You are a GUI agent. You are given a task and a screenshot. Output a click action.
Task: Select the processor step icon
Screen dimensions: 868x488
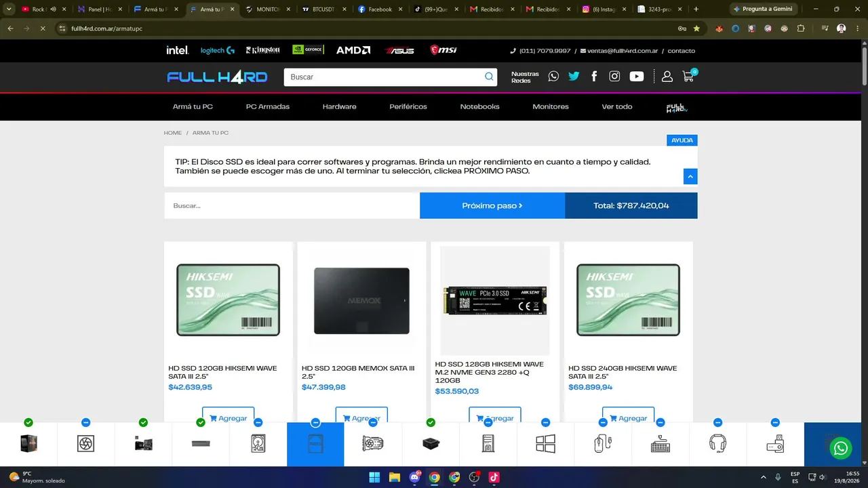click(28, 444)
